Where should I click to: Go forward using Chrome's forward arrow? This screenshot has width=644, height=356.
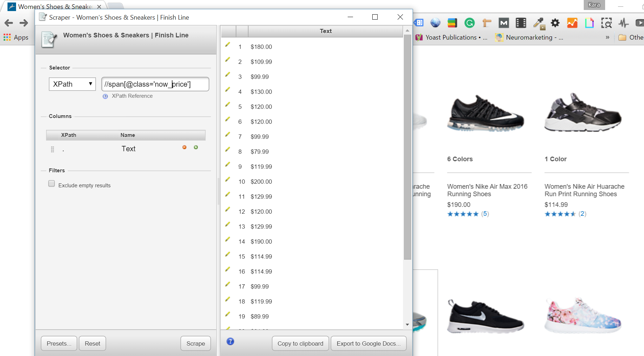point(24,23)
